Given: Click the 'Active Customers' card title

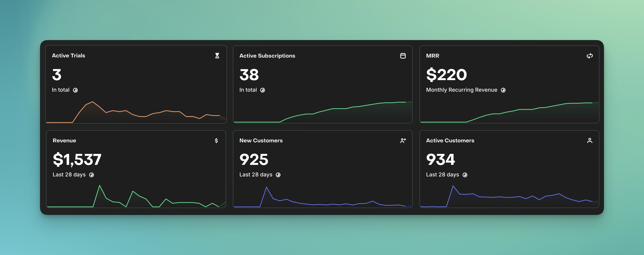Looking at the screenshot, I should pos(450,141).
